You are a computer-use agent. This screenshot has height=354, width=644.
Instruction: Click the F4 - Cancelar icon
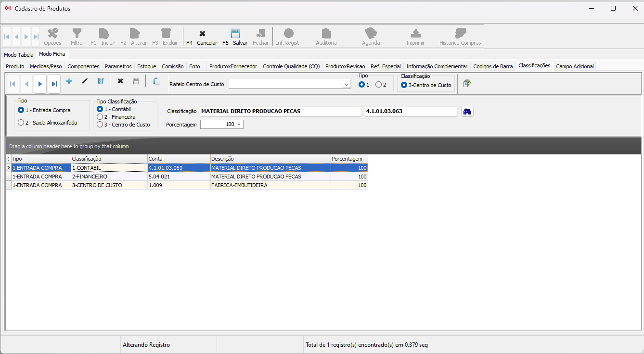(202, 34)
